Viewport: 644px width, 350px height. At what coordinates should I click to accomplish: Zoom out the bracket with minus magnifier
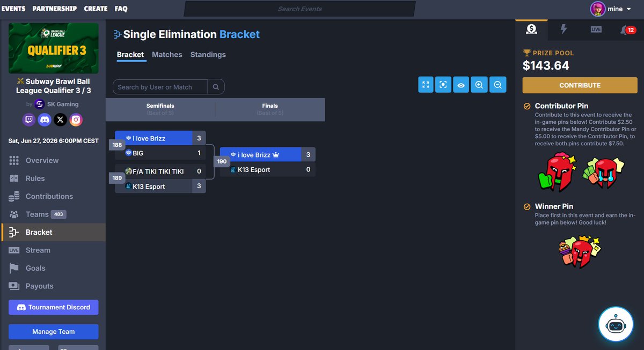(497, 85)
